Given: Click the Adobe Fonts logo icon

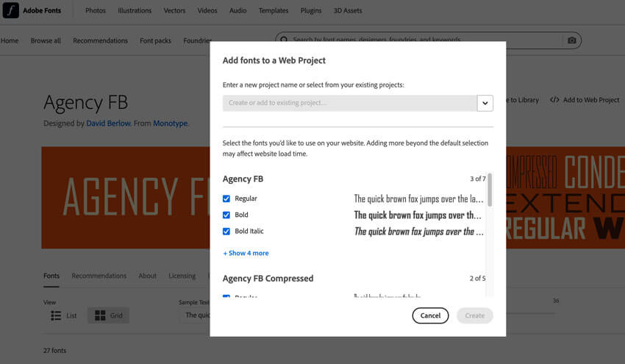Looking at the screenshot, I should point(11,10).
